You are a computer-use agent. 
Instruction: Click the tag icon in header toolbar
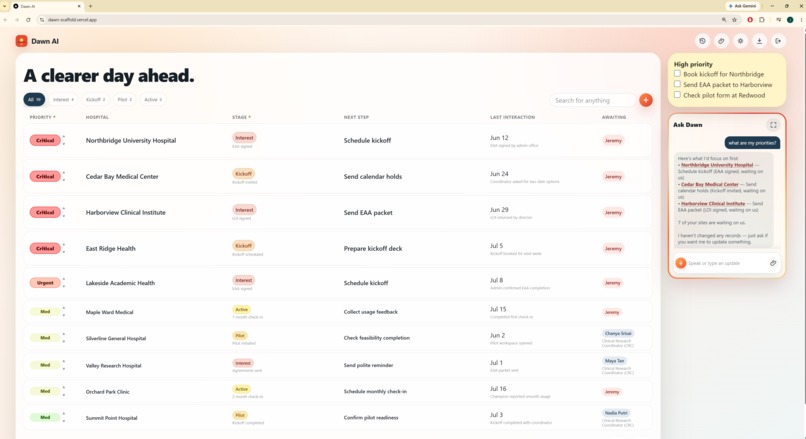click(x=721, y=41)
